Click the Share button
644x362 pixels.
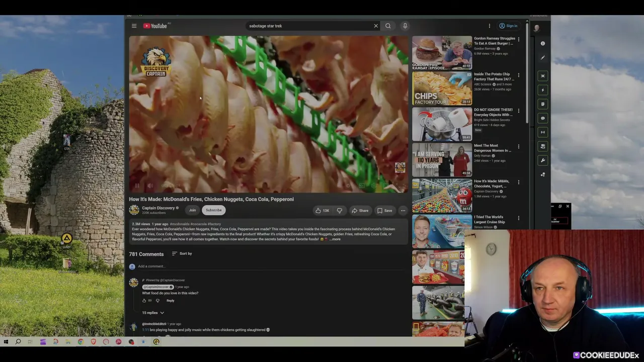point(360,211)
